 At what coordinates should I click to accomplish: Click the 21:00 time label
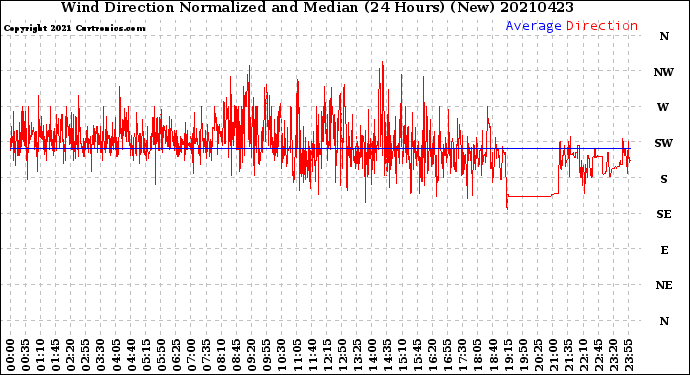point(553,355)
